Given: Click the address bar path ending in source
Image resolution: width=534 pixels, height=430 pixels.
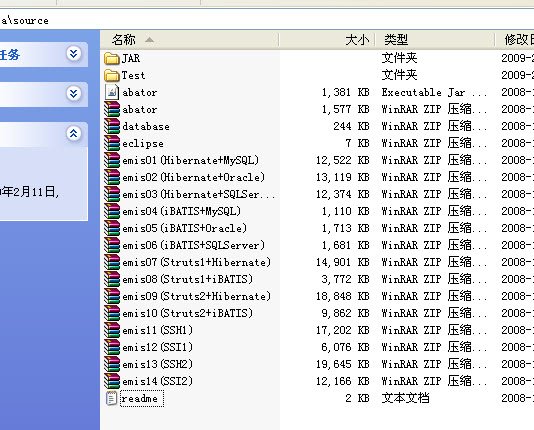Looking at the screenshot, I should tap(25, 21).
